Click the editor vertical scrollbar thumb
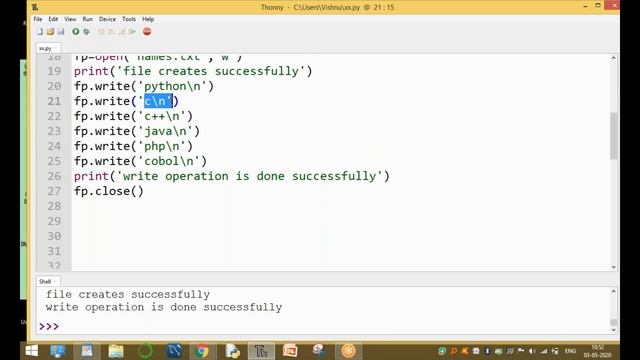The height and width of the screenshot is (360, 640). pos(613,136)
